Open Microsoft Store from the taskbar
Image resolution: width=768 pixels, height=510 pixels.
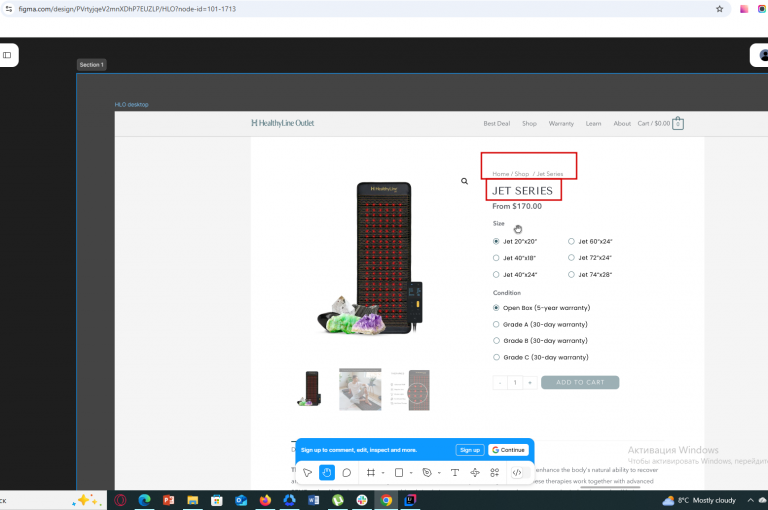pyautogui.click(x=216, y=500)
